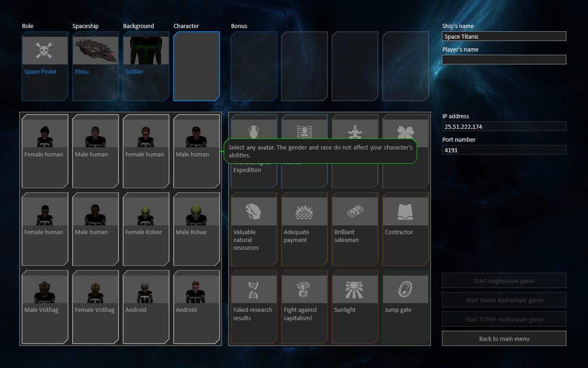Click the Port number field

click(x=504, y=150)
